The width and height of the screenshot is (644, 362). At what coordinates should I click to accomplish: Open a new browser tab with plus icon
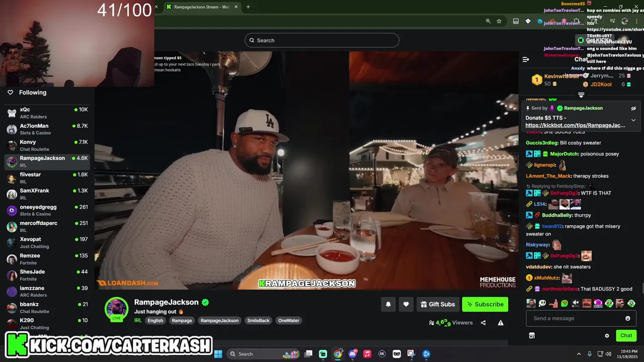pyautogui.click(x=248, y=7)
